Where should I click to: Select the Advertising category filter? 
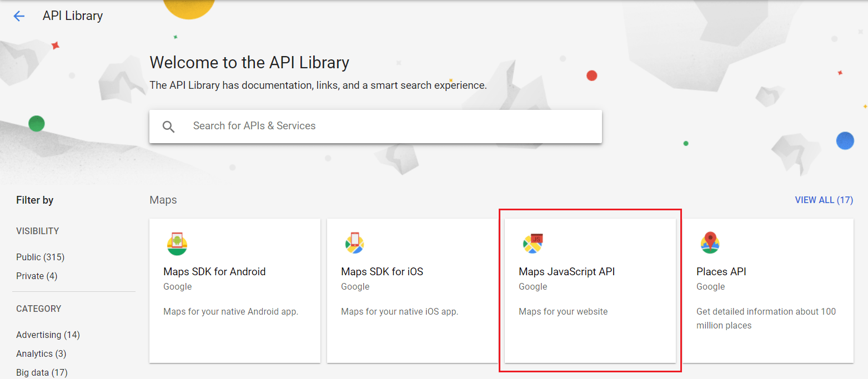(48, 335)
